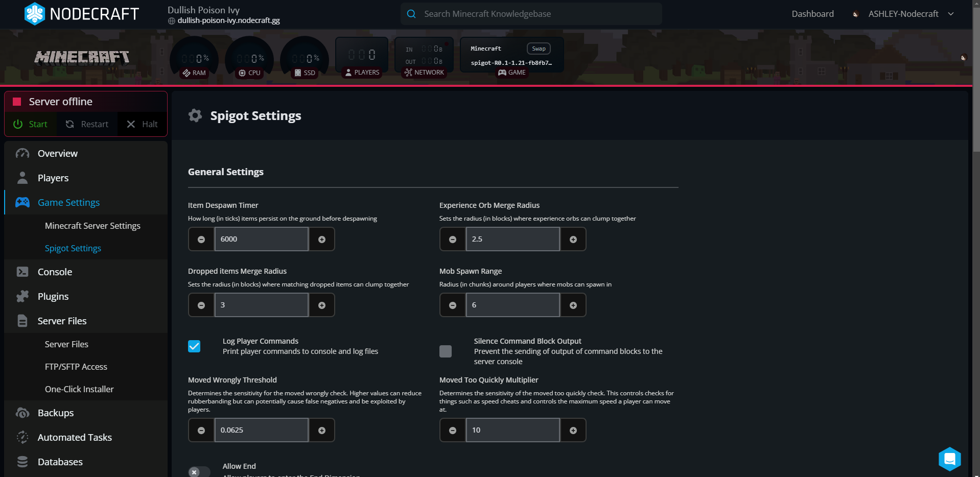Open the chat support bubble

tap(950, 459)
